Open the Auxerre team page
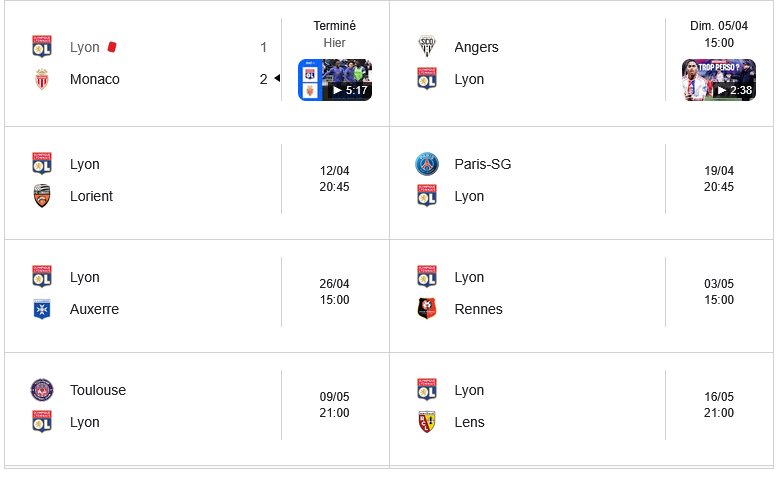 pos(95,309)
